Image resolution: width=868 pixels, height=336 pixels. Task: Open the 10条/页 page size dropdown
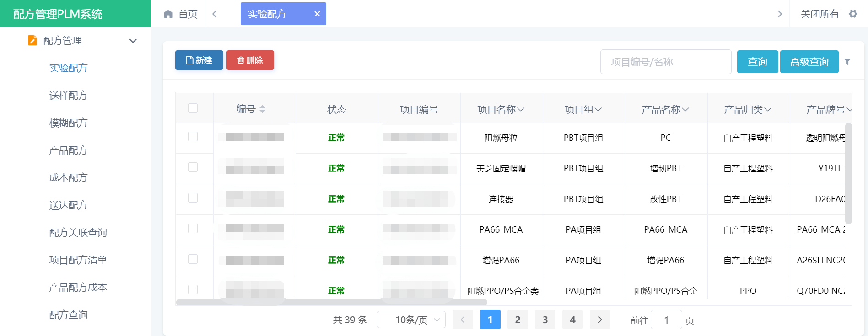click(411, 320)
